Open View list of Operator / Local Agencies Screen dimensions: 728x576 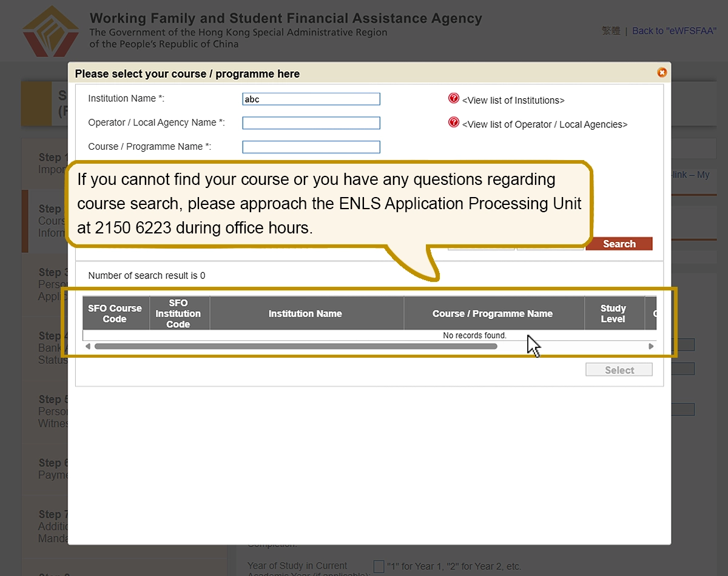coord(544,125)
